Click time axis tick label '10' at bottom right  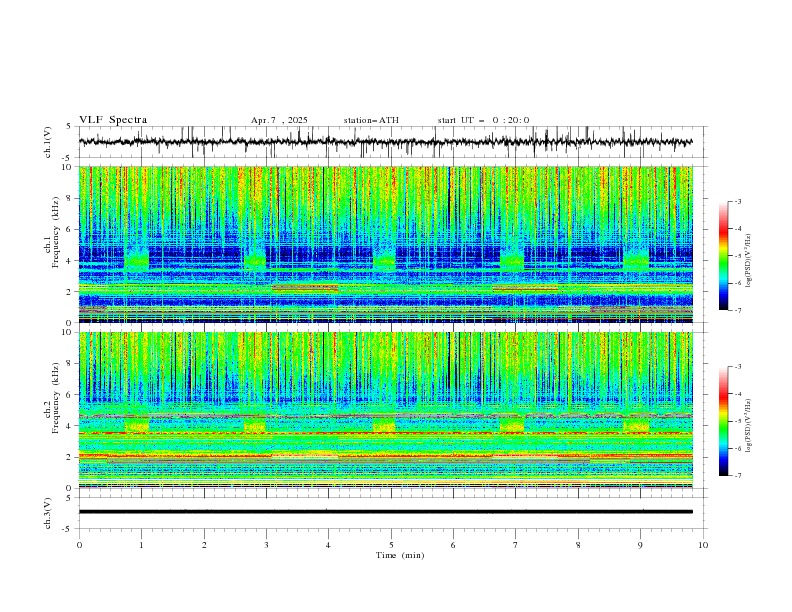point(703,545)
